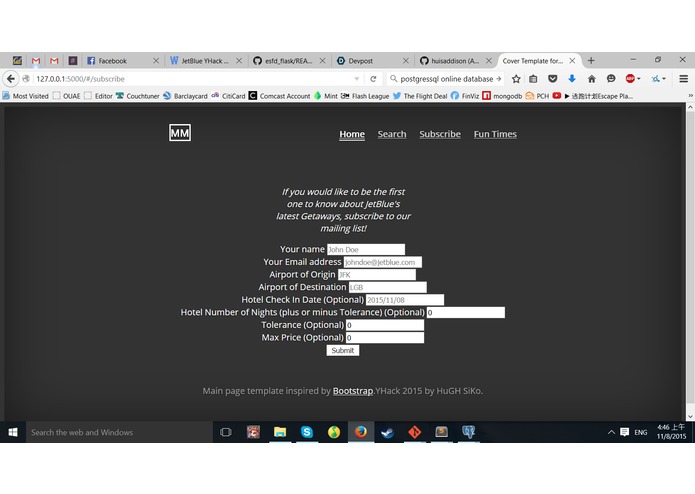Click the Hotel Number of Nights field
Screen dimensions: 695x494
(x=466, y=312)
